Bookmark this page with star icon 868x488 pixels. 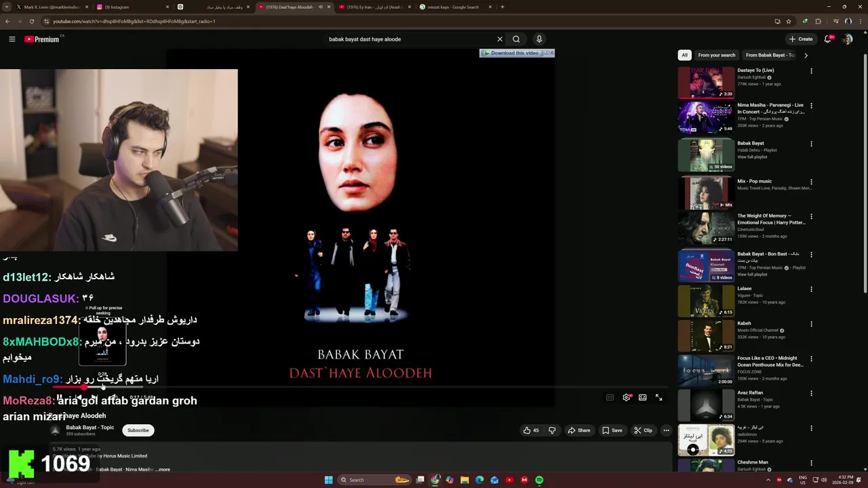point(788,21)
